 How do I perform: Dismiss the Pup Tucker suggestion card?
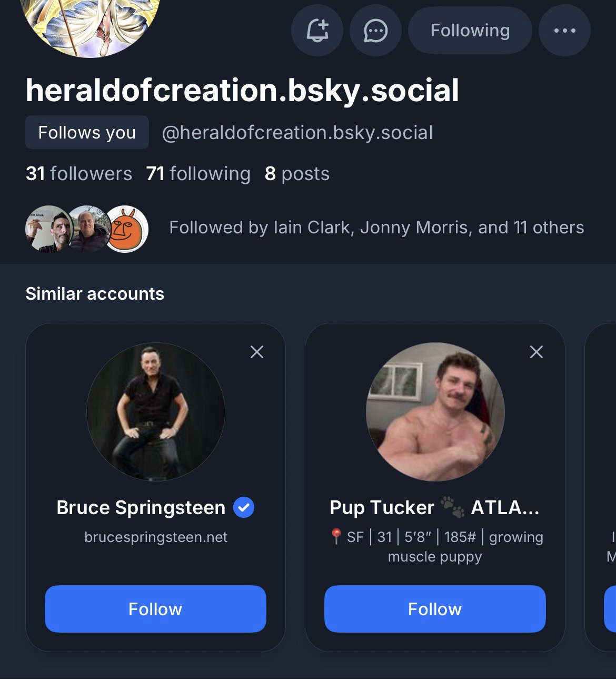pyautogui.click(x=536, y=352)
